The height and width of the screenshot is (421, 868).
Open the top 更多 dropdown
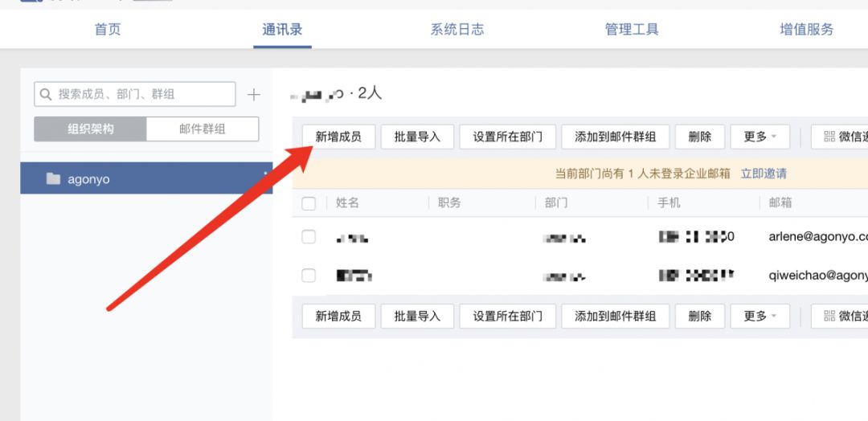point(760,137)
